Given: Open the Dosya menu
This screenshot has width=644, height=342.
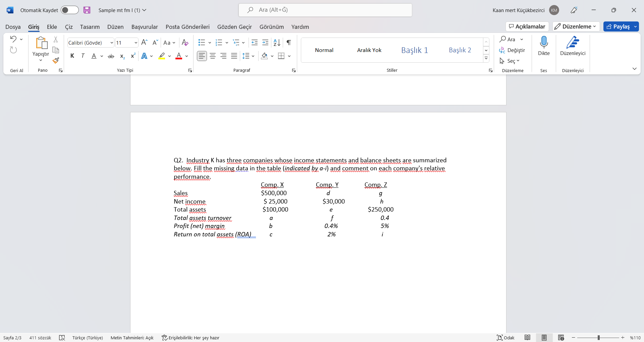Looking at the screenshot, I should [13, 27].
